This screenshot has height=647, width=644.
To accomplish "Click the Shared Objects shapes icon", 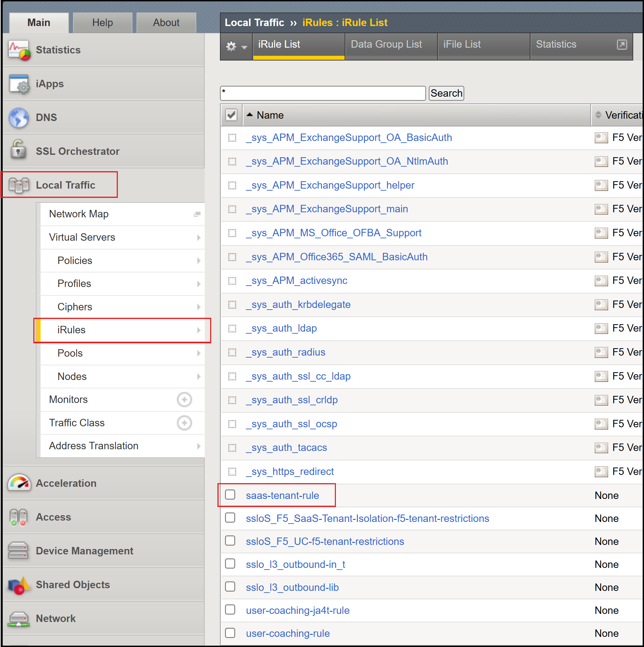I will 19,585.
